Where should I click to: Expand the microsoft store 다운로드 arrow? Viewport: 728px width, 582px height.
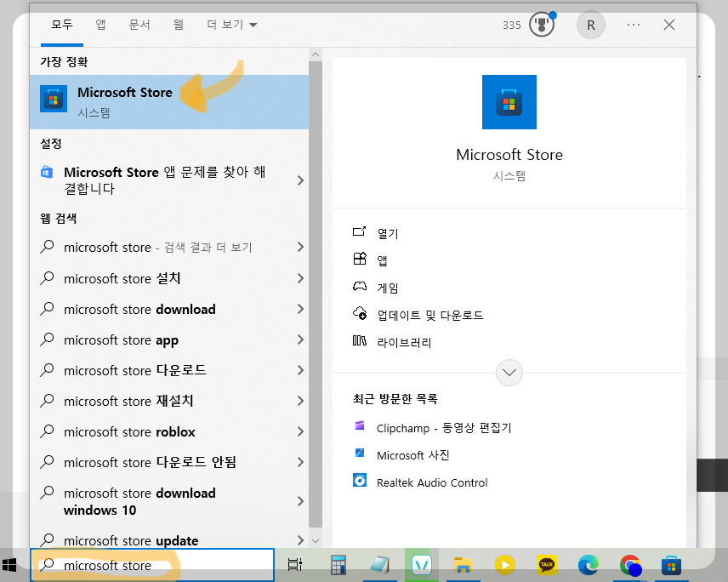click(x=300, y=370)
